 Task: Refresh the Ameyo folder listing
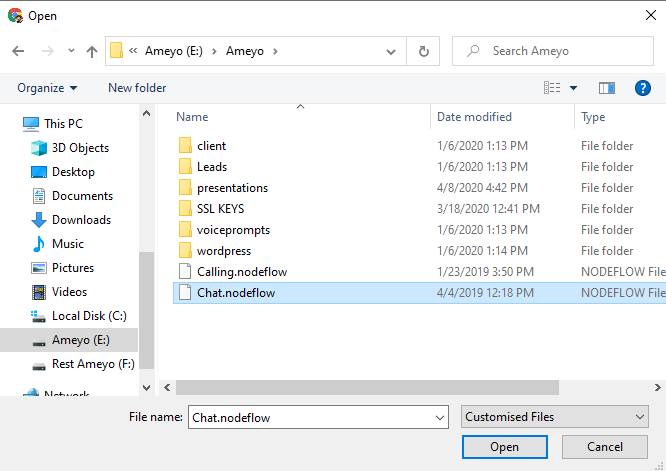coord(423,51)
